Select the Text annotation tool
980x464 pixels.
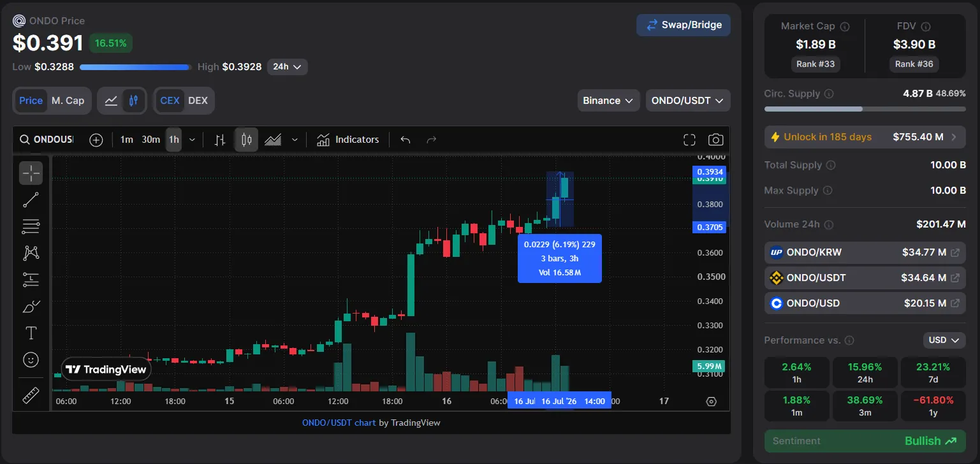click(31, 333)
